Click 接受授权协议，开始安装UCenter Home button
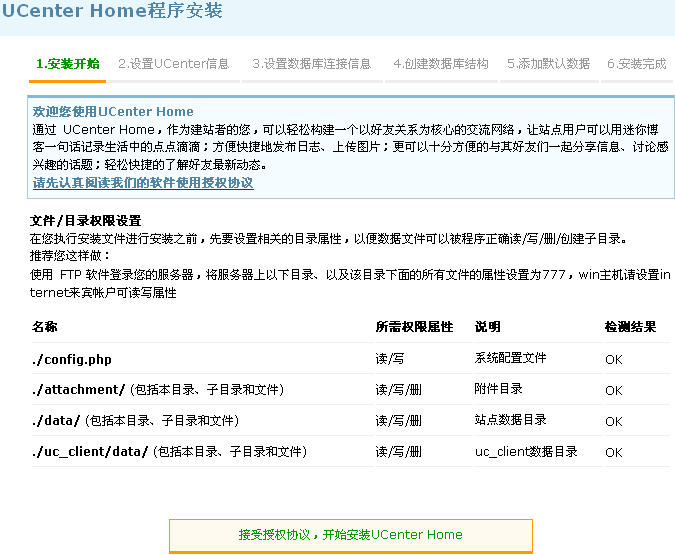Screen dimensions: 675x555 click(x=351, y=535)
